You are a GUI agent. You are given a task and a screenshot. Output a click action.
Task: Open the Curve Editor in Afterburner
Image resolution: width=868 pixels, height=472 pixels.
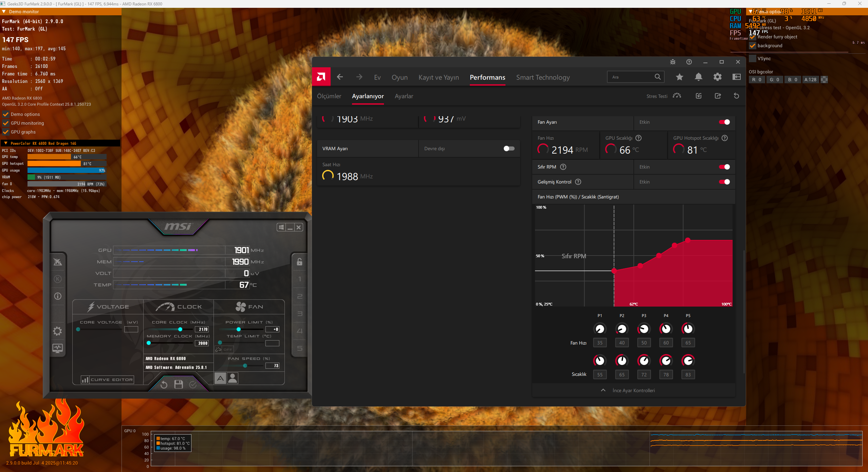[x=107, y=380]
